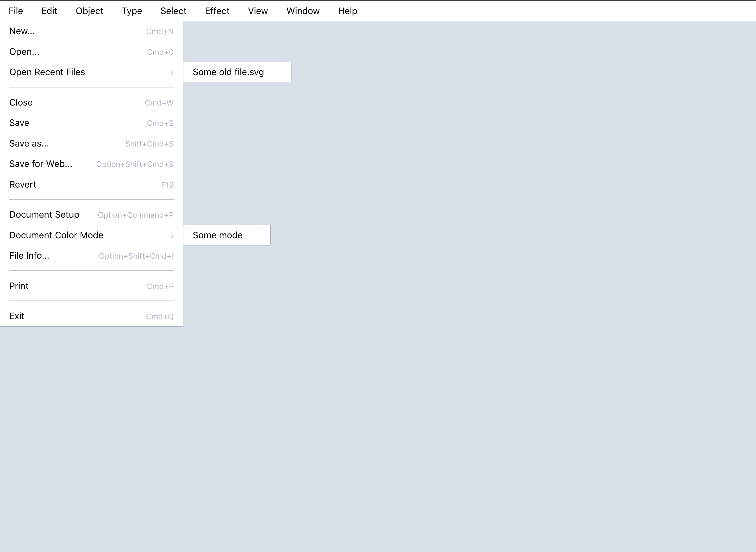Click Save menu entry
The width and height of the screenshot is (756, 552).
19,123
